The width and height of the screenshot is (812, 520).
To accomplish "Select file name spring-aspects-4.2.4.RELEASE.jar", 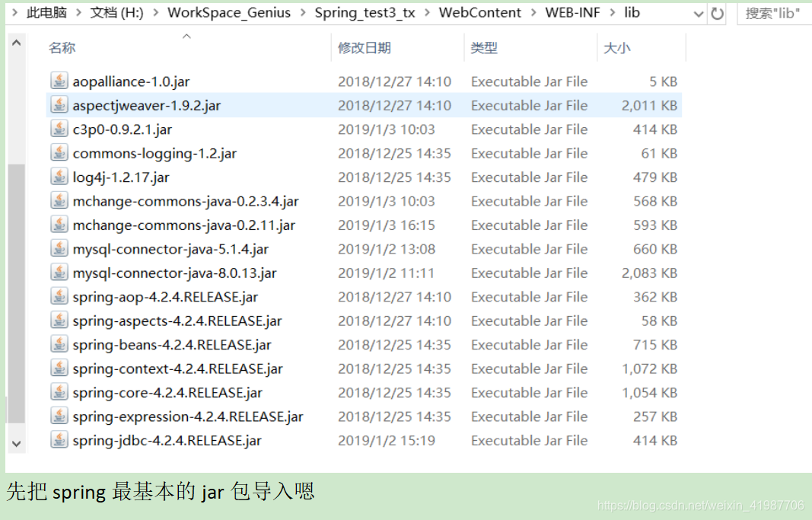I will [177, 321].
